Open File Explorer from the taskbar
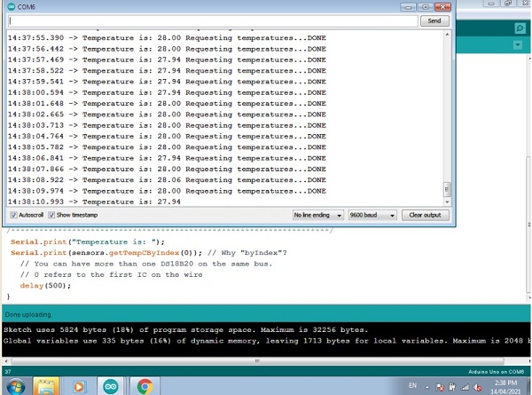532x395 pixels. click(46, 386)
